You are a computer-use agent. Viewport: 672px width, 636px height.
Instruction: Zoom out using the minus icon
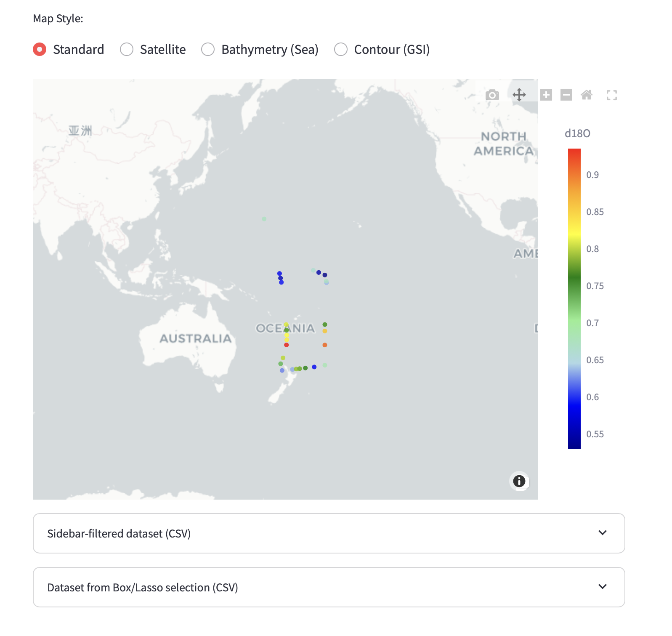566,95
